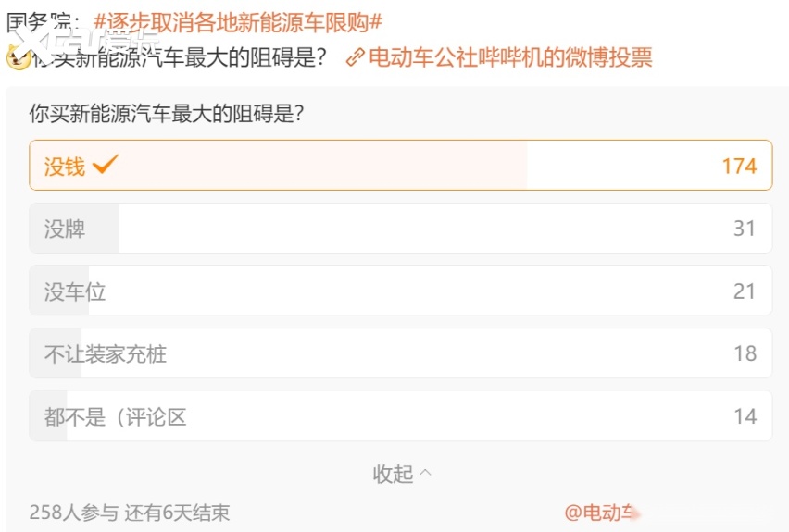Image resolution: width=789 pixels, height=532 pixels.
Task: Select the 没车位 poll option
Action: [x=401, y=291]
